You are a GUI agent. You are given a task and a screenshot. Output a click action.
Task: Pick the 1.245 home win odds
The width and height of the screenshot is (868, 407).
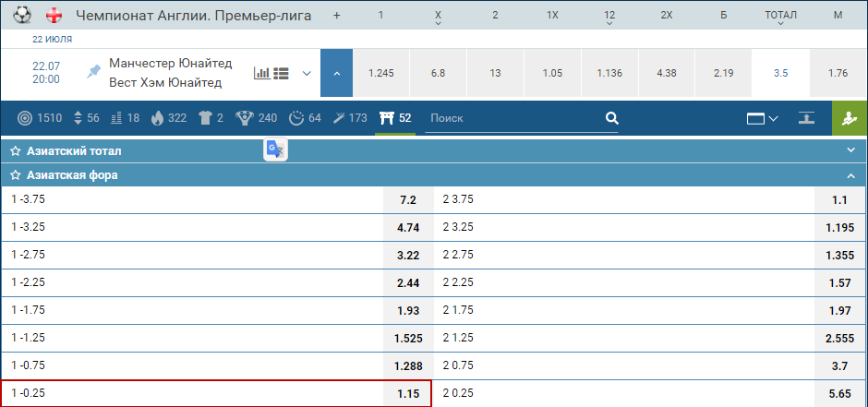[x=380, y=73]
